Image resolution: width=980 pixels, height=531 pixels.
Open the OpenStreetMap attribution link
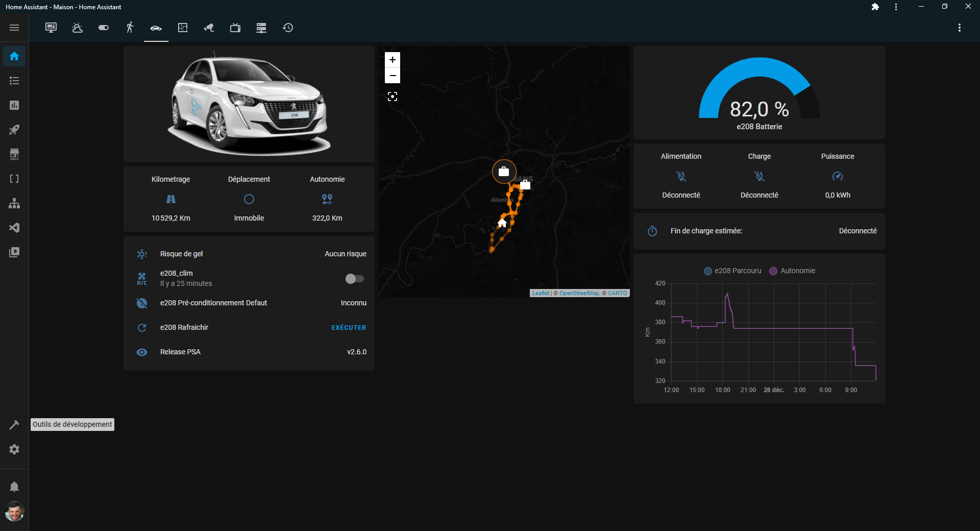click(579, 293)
